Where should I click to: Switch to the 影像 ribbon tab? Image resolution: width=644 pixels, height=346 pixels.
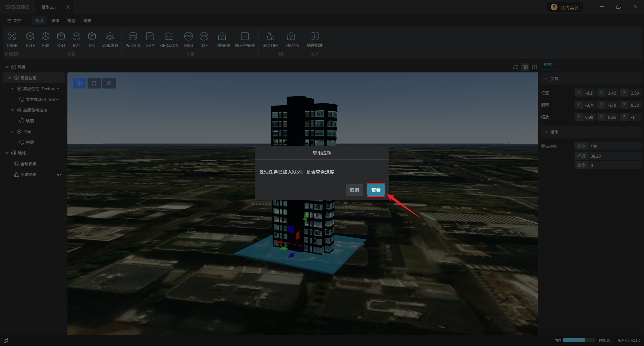[55, 21]
